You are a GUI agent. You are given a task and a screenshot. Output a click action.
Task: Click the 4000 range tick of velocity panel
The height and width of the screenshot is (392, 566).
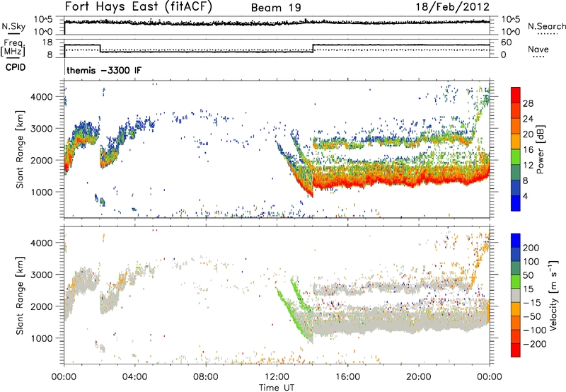tap(42, 243)
